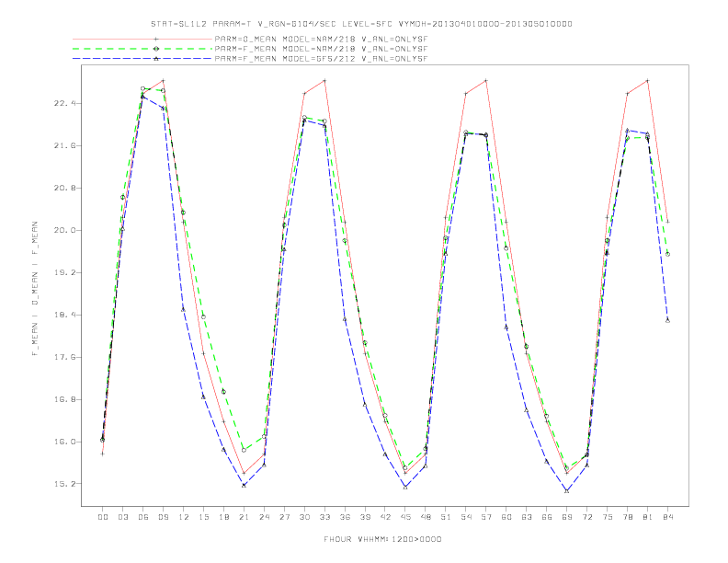Click the y-axis tick label 18.4
728x563 pixels.
pos(63,315)
